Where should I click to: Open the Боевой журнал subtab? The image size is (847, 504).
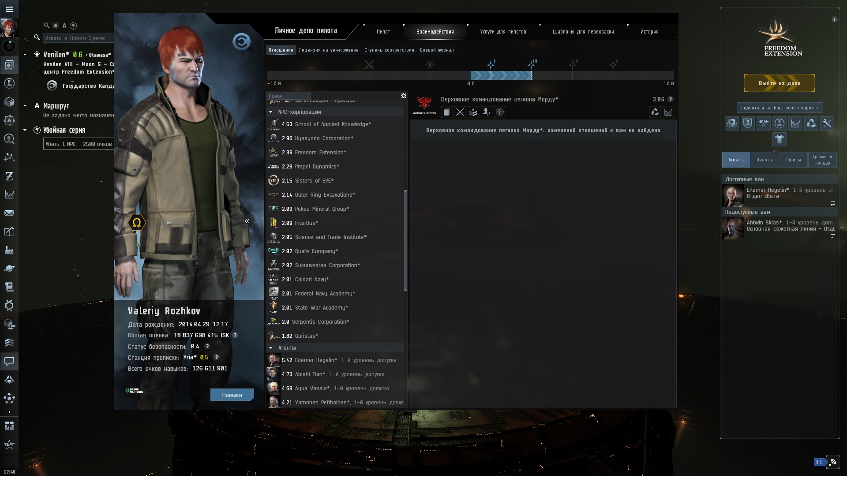[436, 50]
